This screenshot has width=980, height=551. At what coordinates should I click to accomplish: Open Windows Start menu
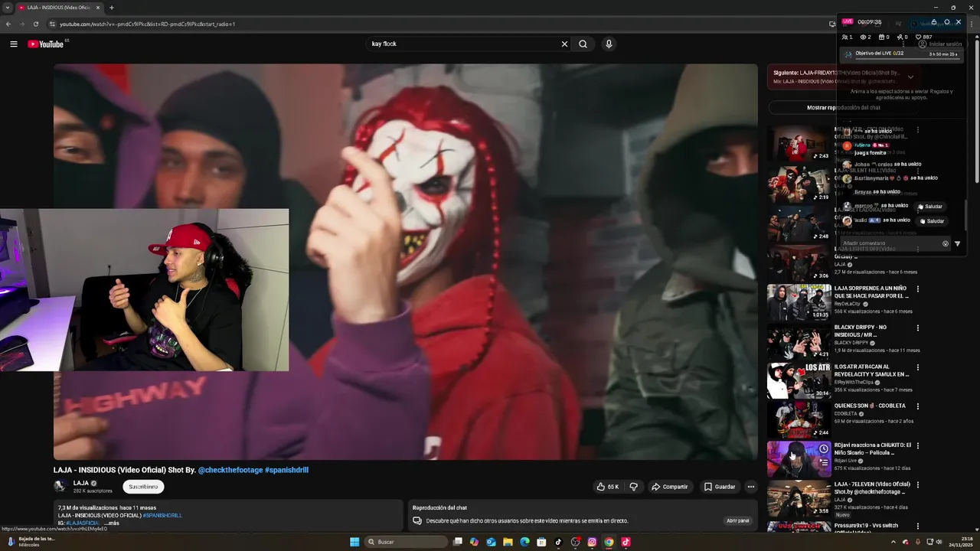[x=354, y=542]
